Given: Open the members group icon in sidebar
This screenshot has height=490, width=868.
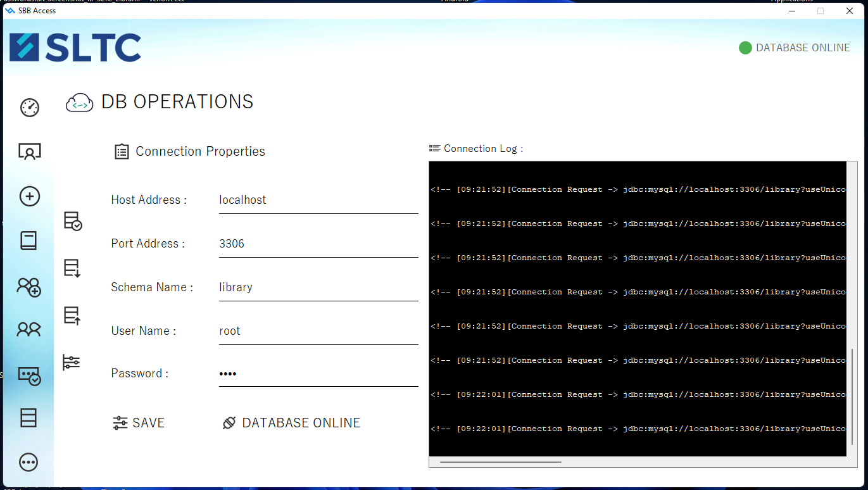Looking at the screenshot, I should click(x=29, y=329).
